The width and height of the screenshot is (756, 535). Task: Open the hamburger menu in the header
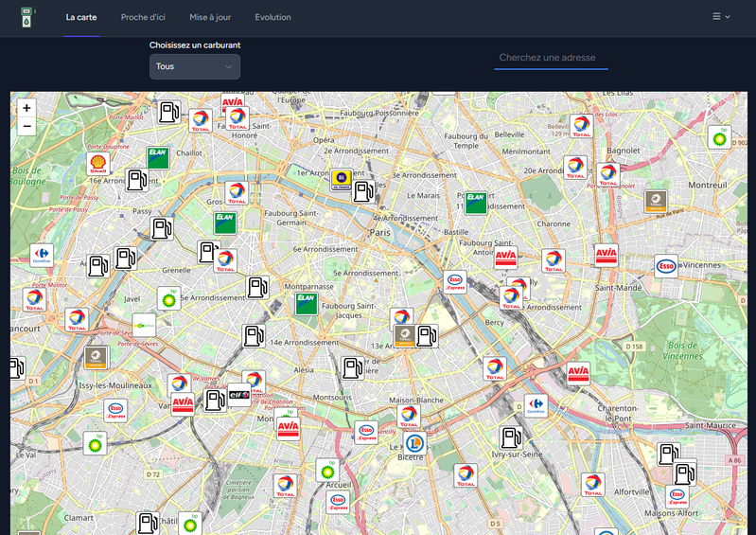pyautogui.click(x=721, y=17)
